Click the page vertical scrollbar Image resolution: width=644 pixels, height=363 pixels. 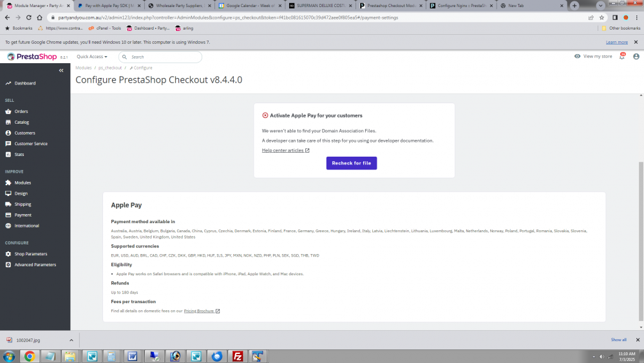[x=641, y=241]
